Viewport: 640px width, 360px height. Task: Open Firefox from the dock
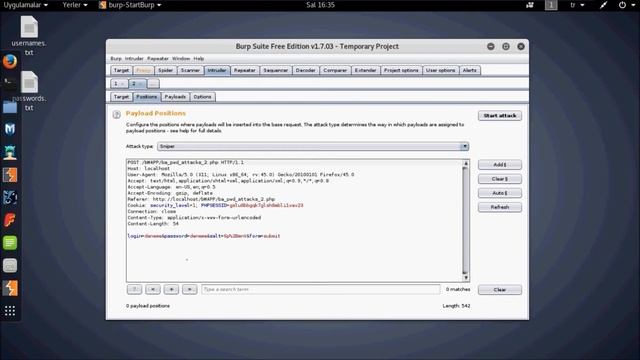(x=10, y=62)
